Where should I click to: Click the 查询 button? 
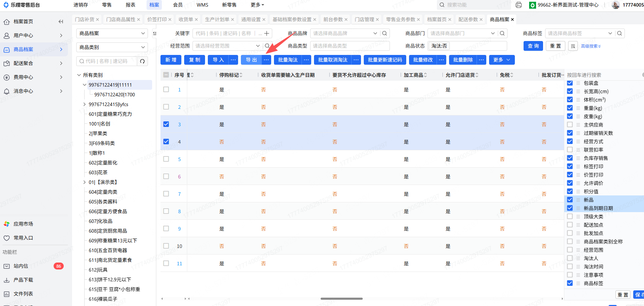point(533,46)
